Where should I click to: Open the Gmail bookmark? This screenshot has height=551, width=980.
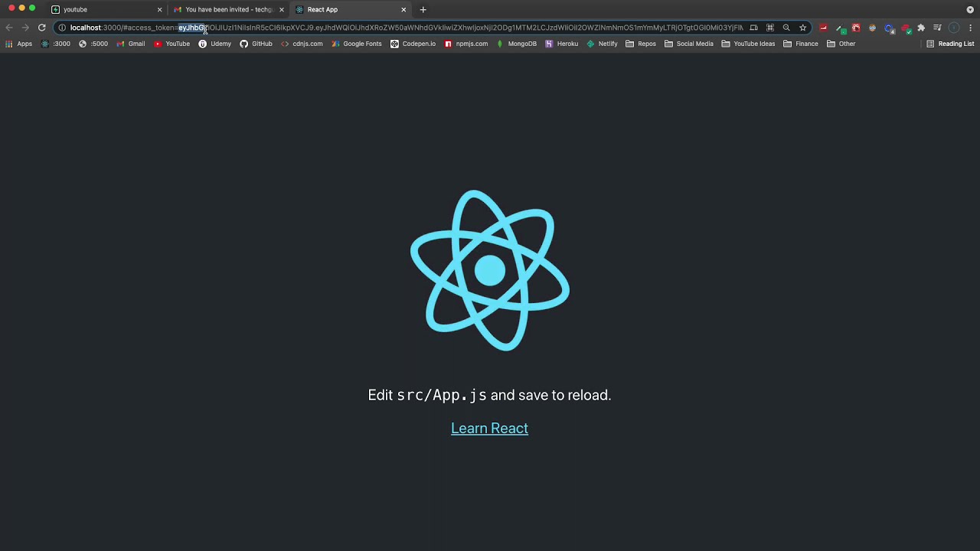130,44
